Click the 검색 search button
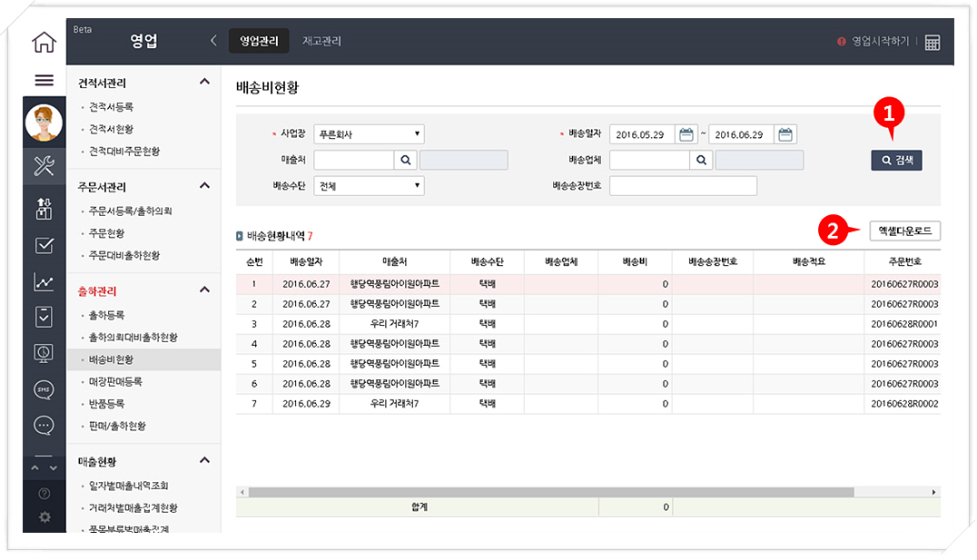 [x=896, y=160]
